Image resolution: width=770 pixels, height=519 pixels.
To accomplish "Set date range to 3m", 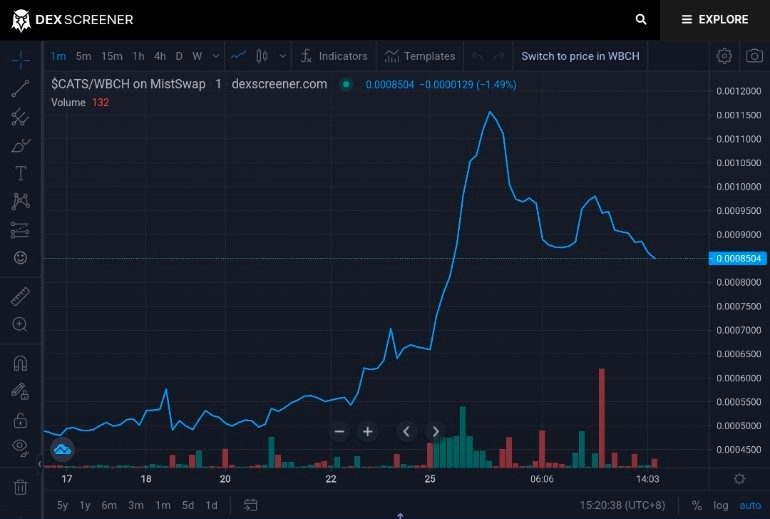I will pyautogui.click(x=136, y=505).
